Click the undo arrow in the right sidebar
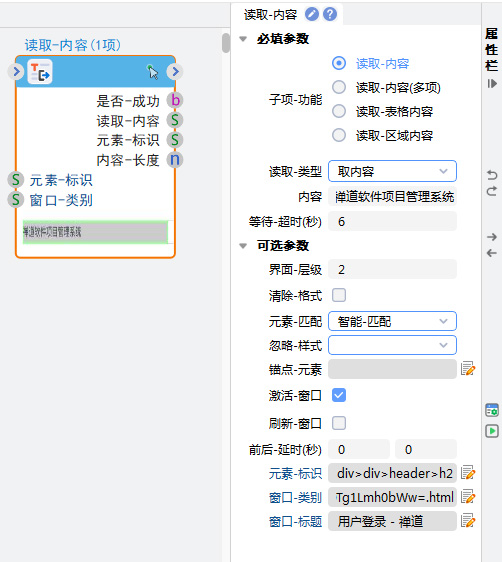502x562 pixels. tap(492, 175)
